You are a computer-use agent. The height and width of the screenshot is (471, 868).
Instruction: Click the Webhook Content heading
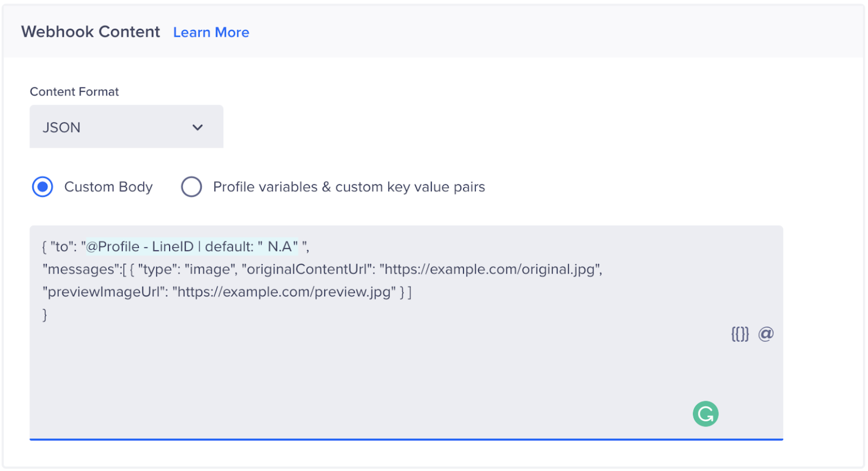(x=91, y=32)
